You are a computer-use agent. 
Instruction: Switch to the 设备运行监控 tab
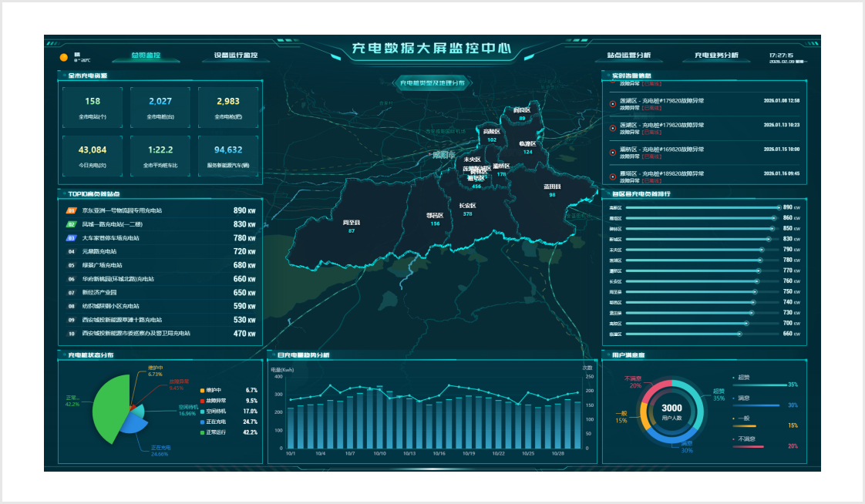pos(236,55)
